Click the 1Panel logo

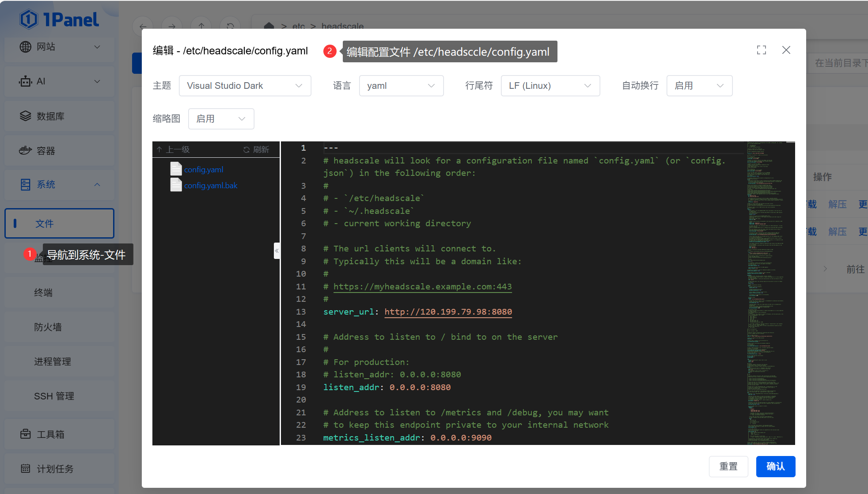tap(59, 19)
